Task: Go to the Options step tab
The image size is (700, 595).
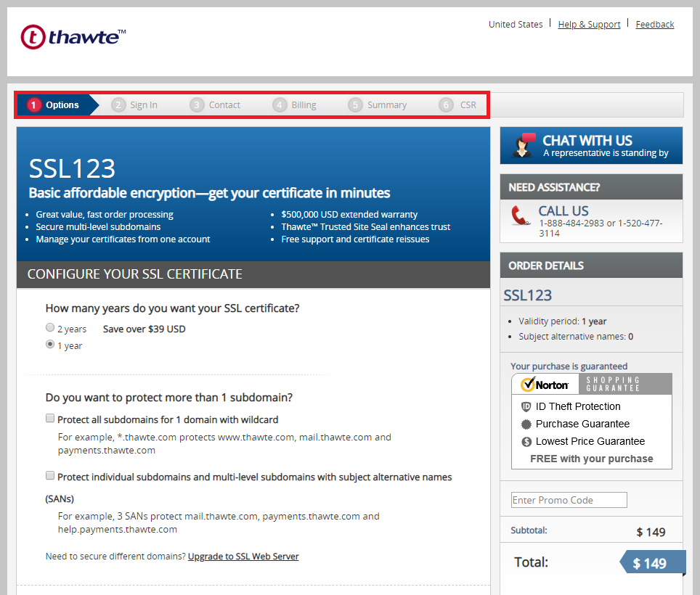Action: click(x=58, y=104)
